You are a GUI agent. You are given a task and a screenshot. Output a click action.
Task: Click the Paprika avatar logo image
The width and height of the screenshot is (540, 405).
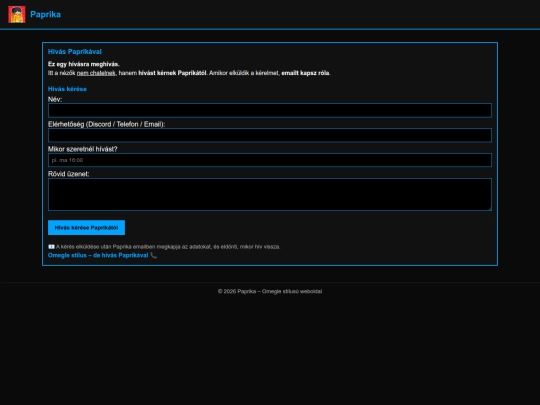point(17,14)
